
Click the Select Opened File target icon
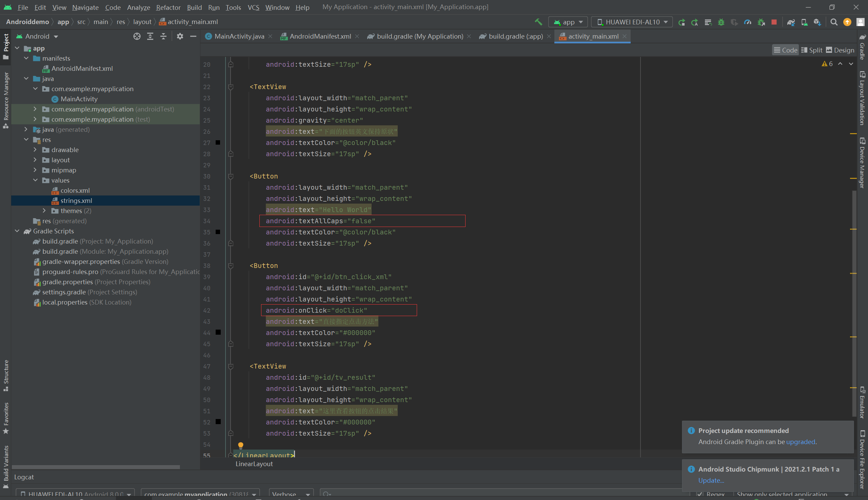(x=137, y=36)
